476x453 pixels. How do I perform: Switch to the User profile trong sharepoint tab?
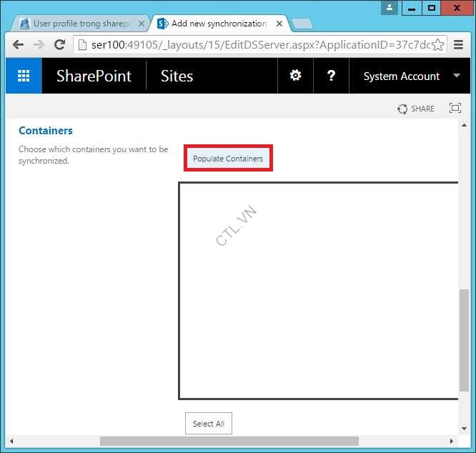click(79, 24)
